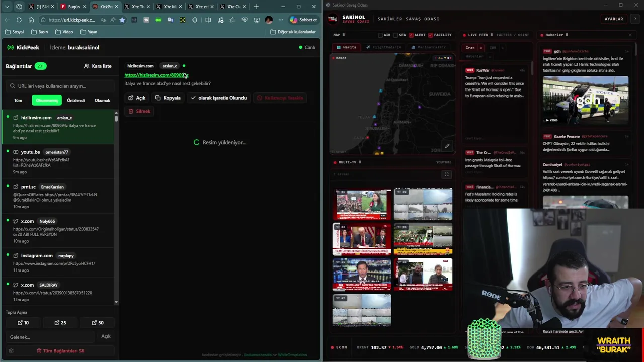The image size is (644, 362).
Task: Select the Tüm filter tab
Action: click(x=18, y=100)
